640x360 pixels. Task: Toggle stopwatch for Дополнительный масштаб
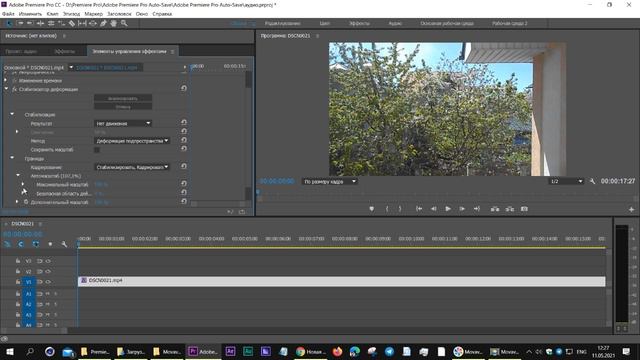pyautogui.click(x=26, y=202)
